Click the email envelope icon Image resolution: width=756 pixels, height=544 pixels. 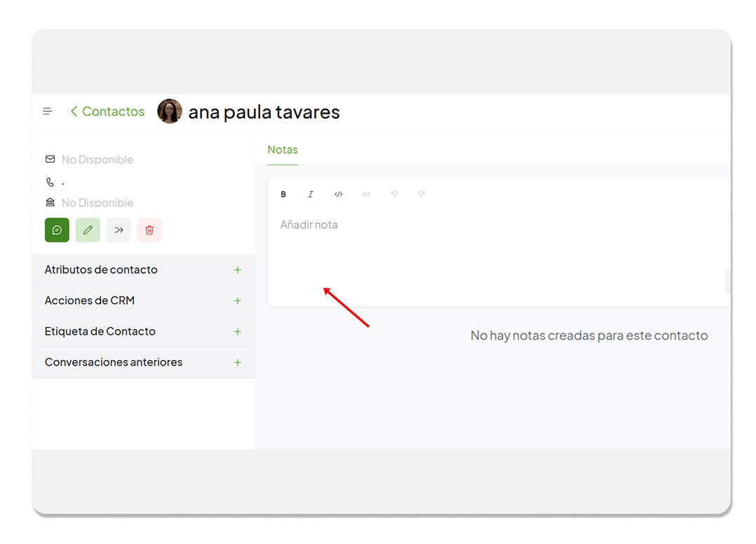click(x=50, y=159)
